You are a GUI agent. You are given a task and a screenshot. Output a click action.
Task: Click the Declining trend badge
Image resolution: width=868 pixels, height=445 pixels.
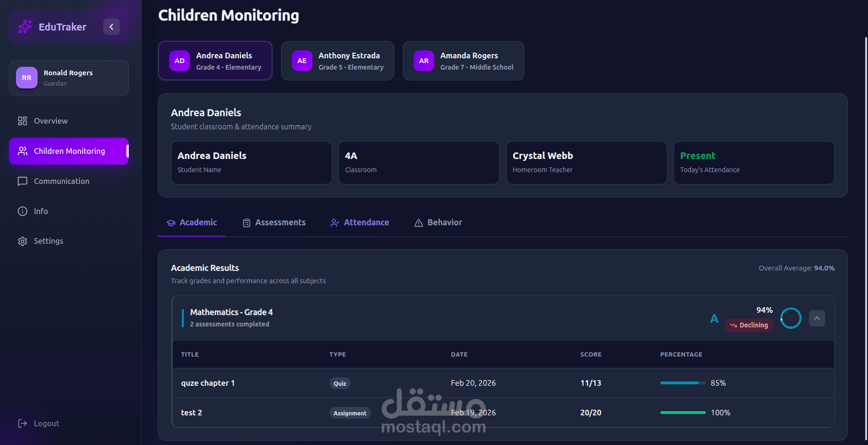[749, 325]
